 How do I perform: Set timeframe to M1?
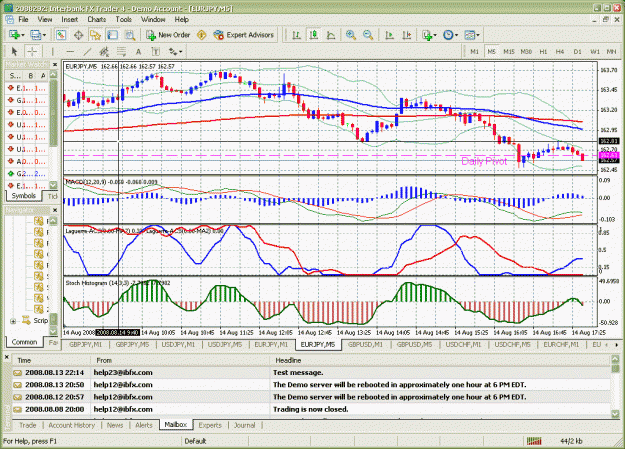coord(474,51)
